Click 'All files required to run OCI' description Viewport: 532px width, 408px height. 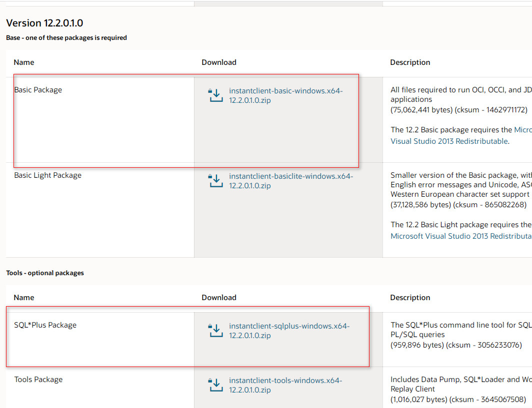[461, 94]
